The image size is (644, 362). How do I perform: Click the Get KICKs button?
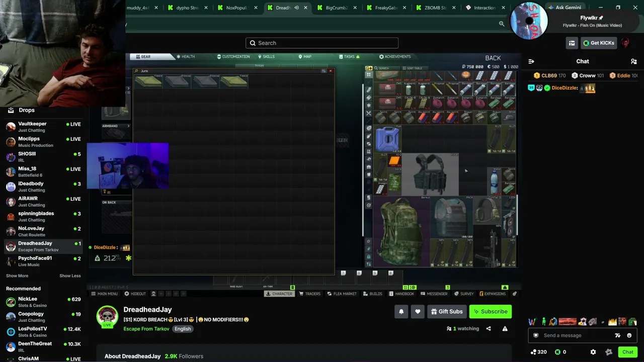pos(599,43)
